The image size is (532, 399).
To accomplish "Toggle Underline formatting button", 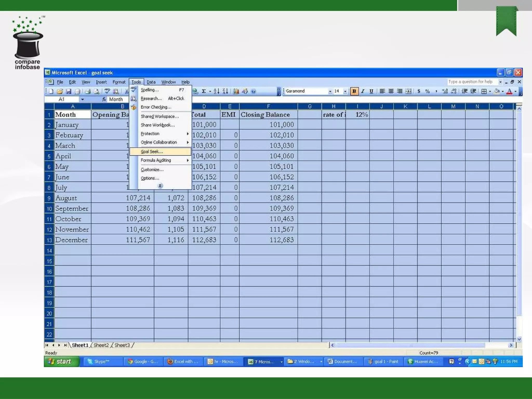I will [x=371, y=91].
